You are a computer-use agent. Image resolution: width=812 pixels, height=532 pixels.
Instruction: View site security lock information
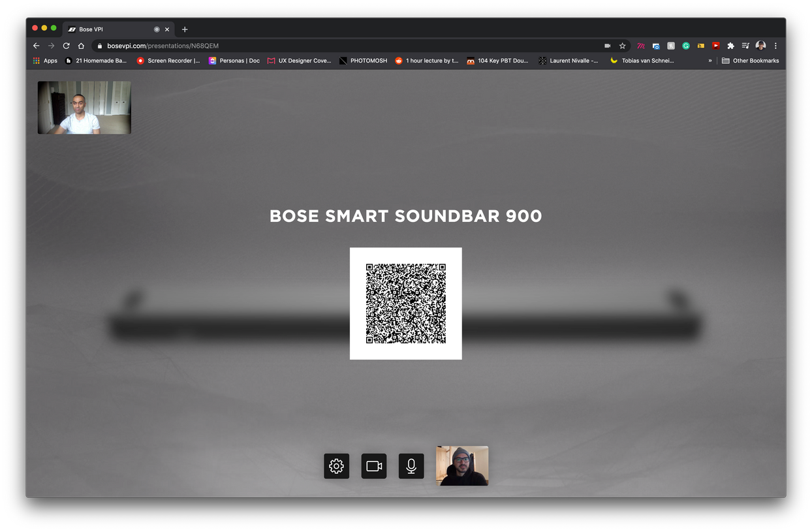click(x=99, y=46)
